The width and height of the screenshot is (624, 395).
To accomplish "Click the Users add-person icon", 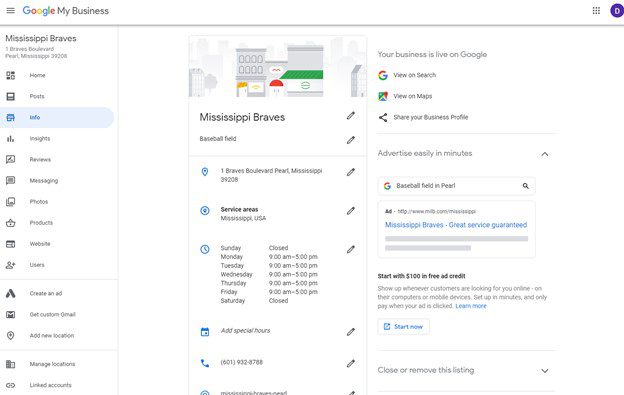I will pos(11,265).
